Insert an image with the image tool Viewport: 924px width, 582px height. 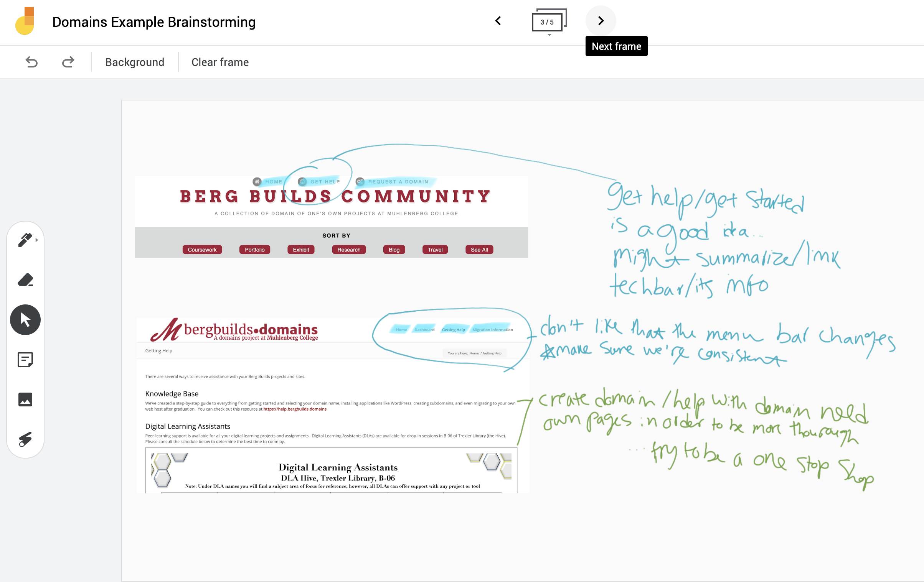(x=25, y=400)
